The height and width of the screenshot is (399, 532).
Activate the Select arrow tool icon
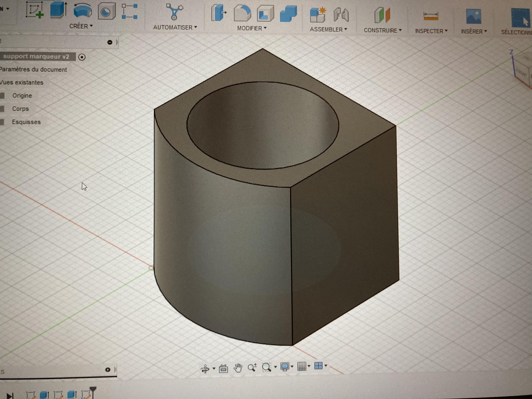521,18
